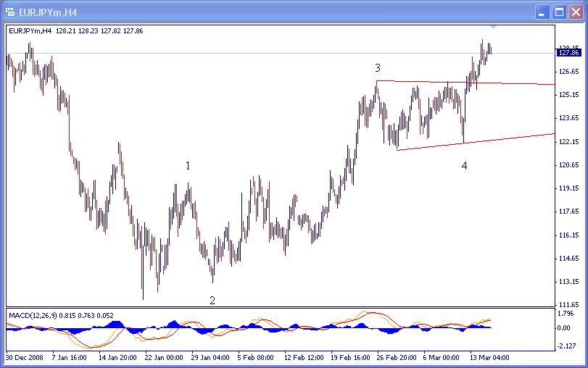Image resolution: width=588 pixels, height=368 pixels.
Task: Click the 22 Jan 00:00 time label
Action: tap(164, 358)
